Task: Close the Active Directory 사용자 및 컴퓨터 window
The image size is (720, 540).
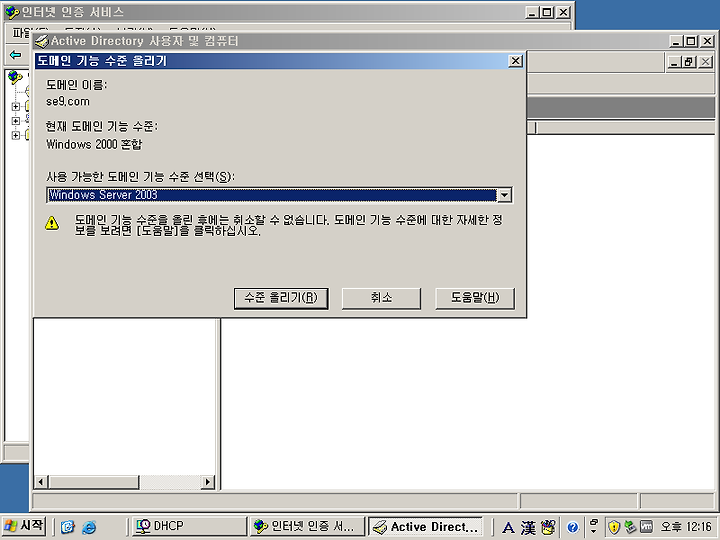Action: click(707, 41)
